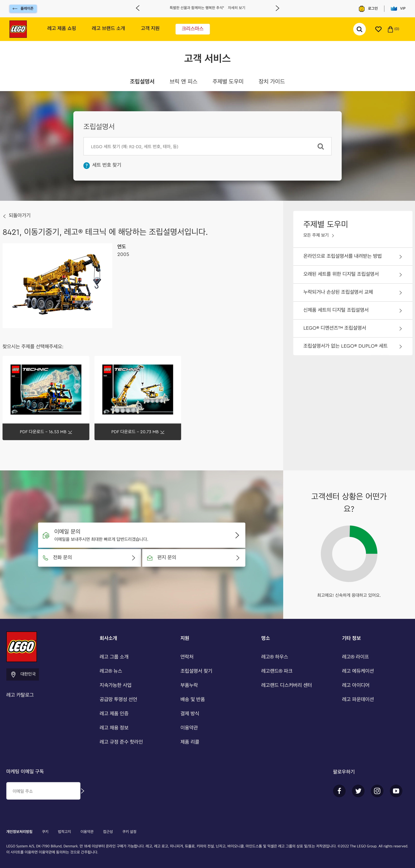The width and height of the screenshot is (415, 868).
Task: Open the header search magnifier icon
Action: pos(359,29)
